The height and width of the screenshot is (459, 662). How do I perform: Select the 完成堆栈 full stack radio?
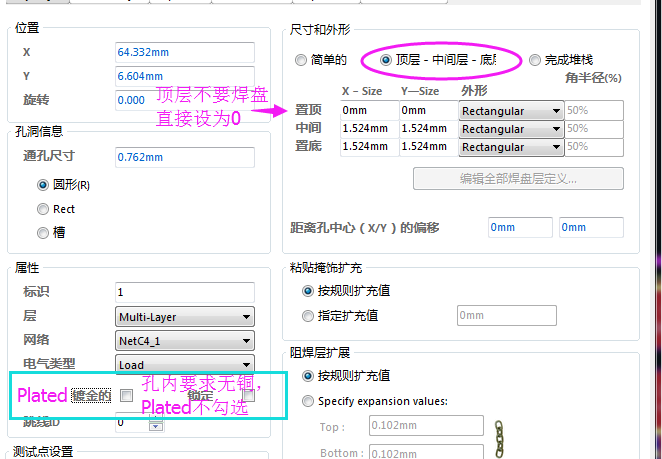tap(535, 60)
